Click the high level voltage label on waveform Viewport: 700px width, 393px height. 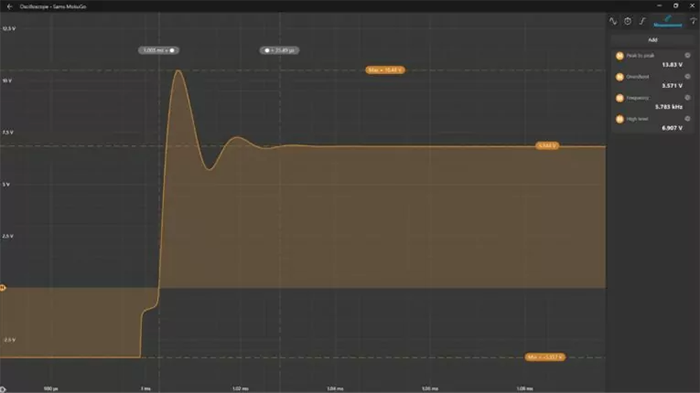click(547, 146)
